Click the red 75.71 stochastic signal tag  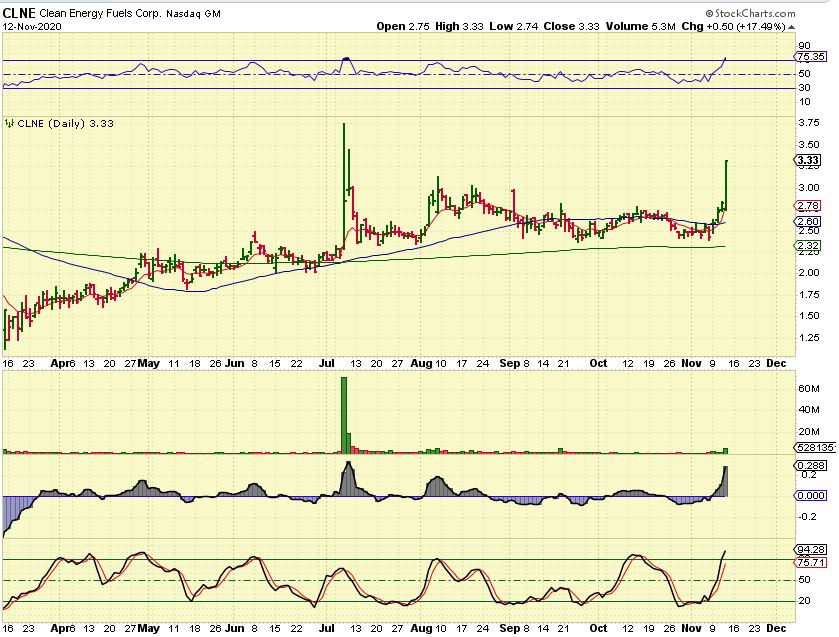pos(810,563)
